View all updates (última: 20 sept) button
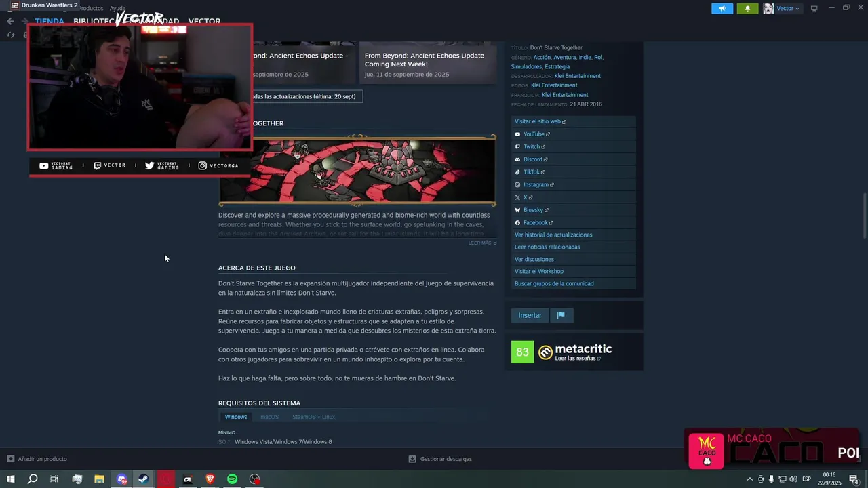 (x=304, y=96)
